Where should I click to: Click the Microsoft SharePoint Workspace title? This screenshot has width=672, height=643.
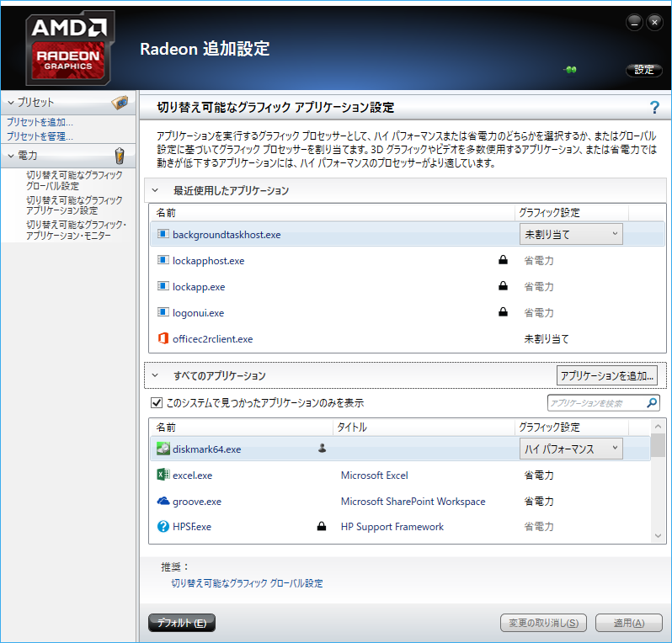(413, 502)
